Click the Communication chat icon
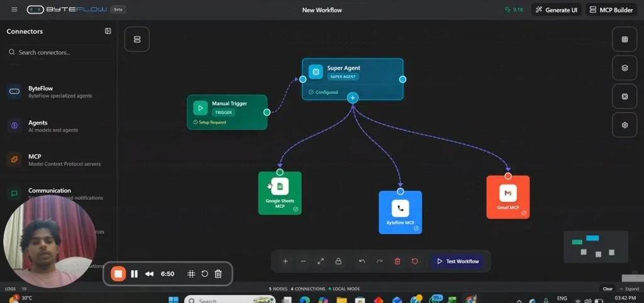This screenshot has width=644, height=303. [x=14, y=193]
